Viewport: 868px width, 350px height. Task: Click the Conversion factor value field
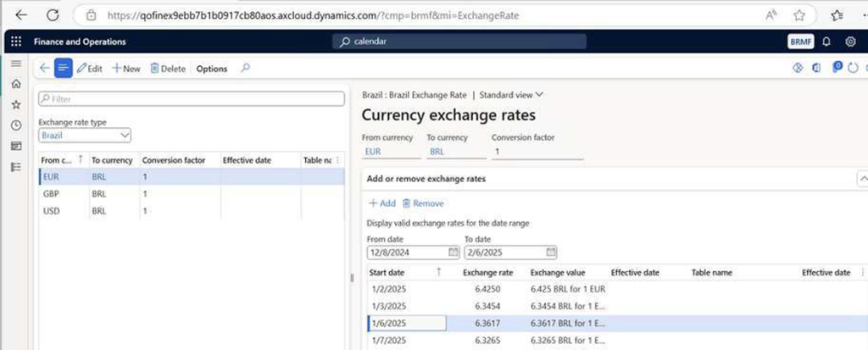537,151
